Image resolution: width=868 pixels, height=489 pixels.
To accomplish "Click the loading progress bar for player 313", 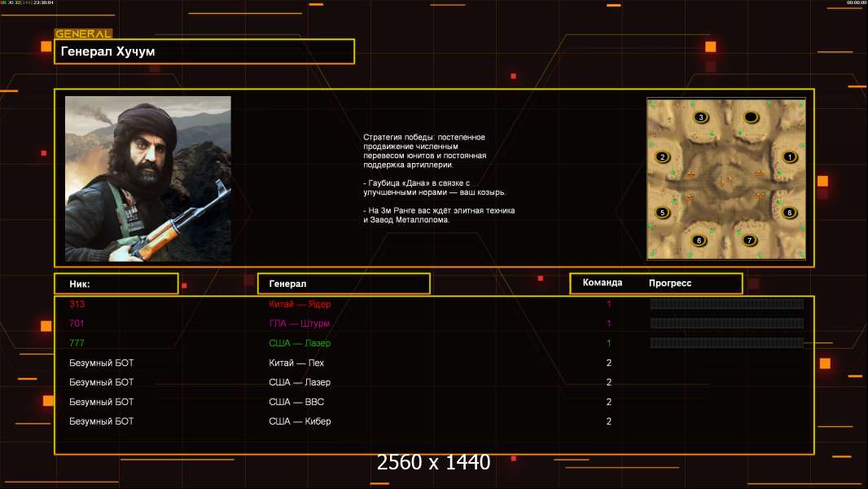I will tap(726, 304).
